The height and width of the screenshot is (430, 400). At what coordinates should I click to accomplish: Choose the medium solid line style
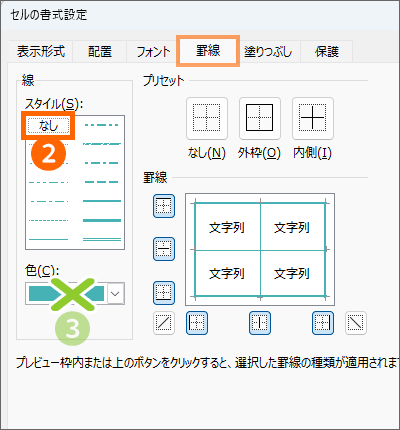102,201
